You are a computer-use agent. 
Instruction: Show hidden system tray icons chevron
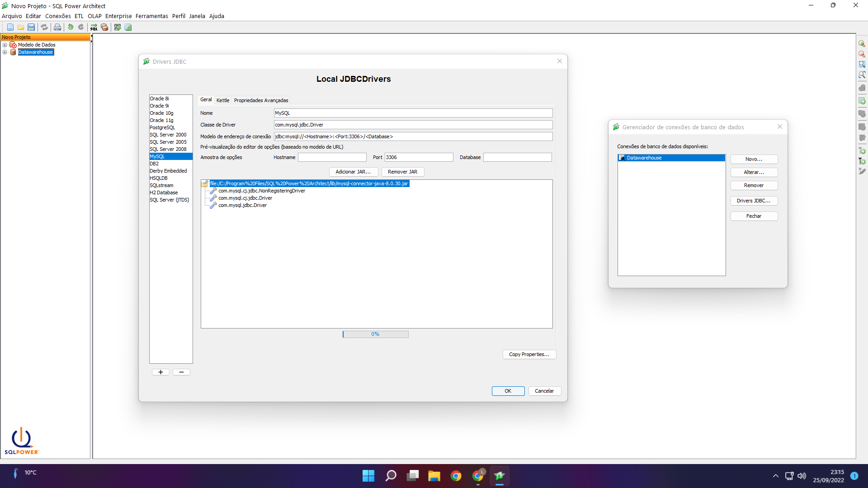point(776,476)
